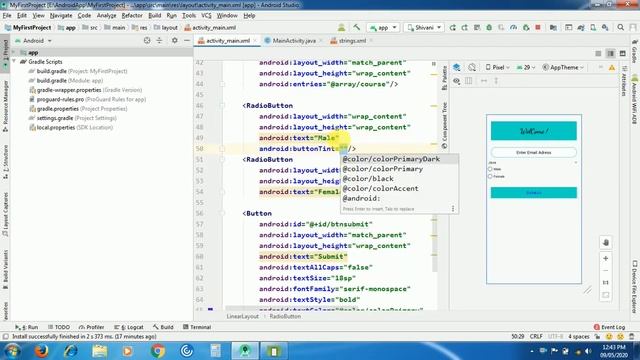
Task: Toggle the View Options eye icon
Action: 457,81
